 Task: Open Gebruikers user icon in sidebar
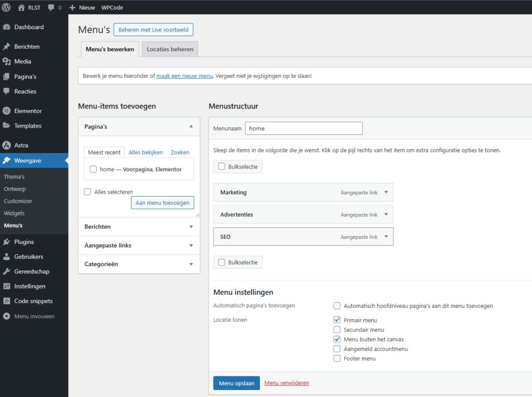click(7, 257)
